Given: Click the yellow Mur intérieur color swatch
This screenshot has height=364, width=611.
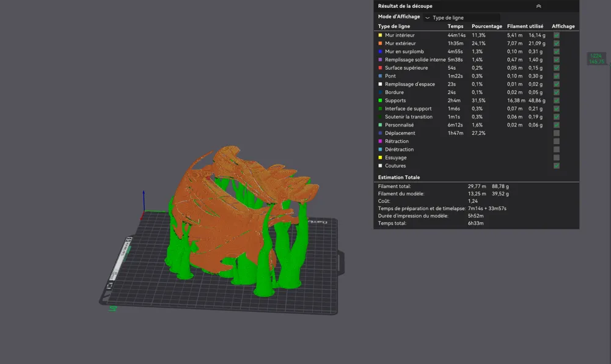Looking at the screenshot, I should tap(380, 35).
